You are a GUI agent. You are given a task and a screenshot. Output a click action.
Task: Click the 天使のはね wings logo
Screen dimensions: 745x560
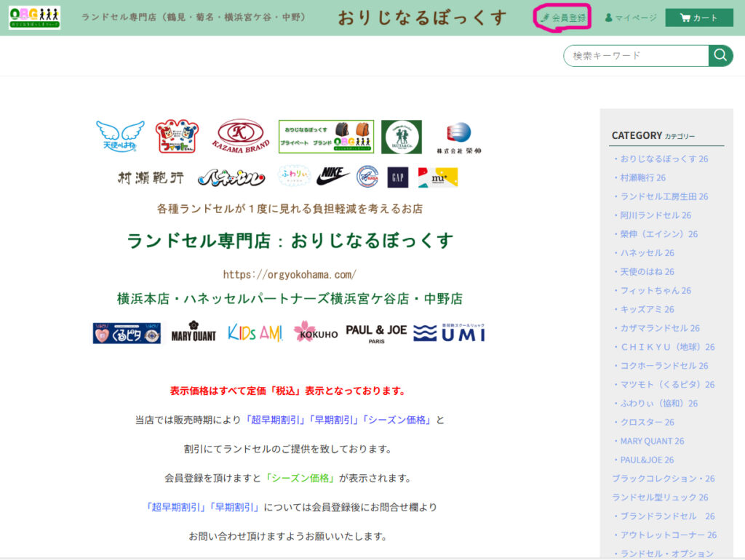pos(120,136)
